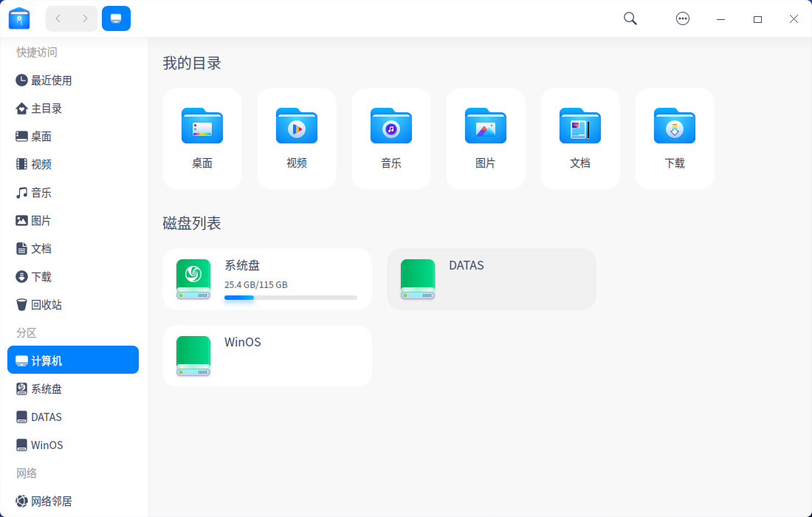Screen dimensions: 812x517
Task: Open the 文档 folder icon in 我的目录
Action: click(580, 126)
